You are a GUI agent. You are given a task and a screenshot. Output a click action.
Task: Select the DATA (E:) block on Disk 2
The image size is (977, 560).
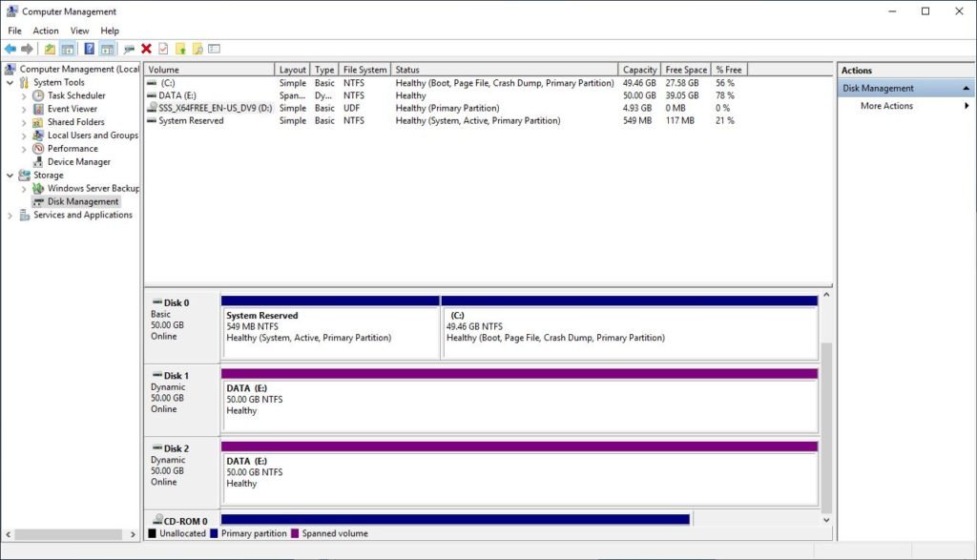(519, 473)
